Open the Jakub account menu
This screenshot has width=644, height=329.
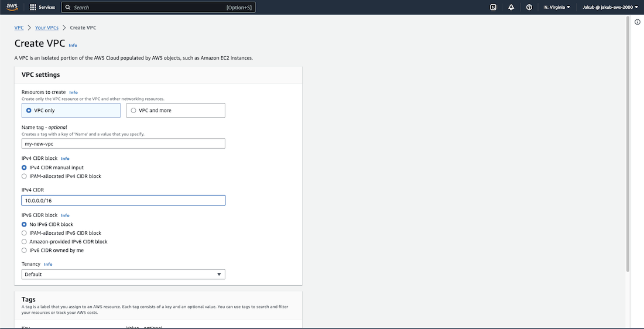[x=610, y=7]
